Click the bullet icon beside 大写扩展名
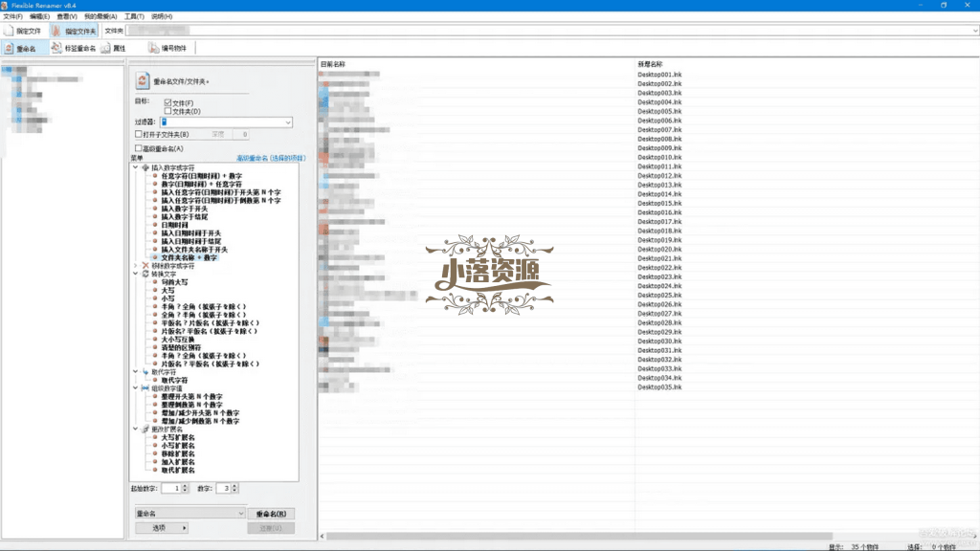This screenshot has height=551, width=980. (x=155, y=437)
